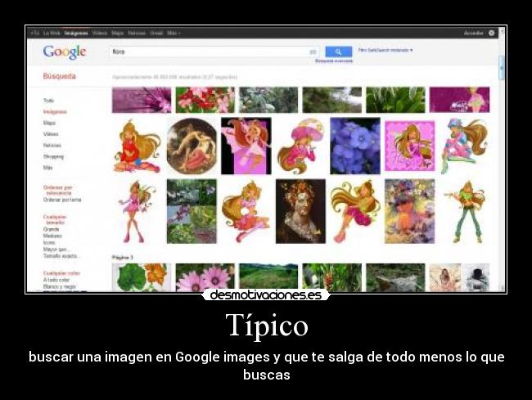This screenshot has width=532, height=400.
Task: Choose 'Noticias' in the left sidebar
Action: point(52,145)
